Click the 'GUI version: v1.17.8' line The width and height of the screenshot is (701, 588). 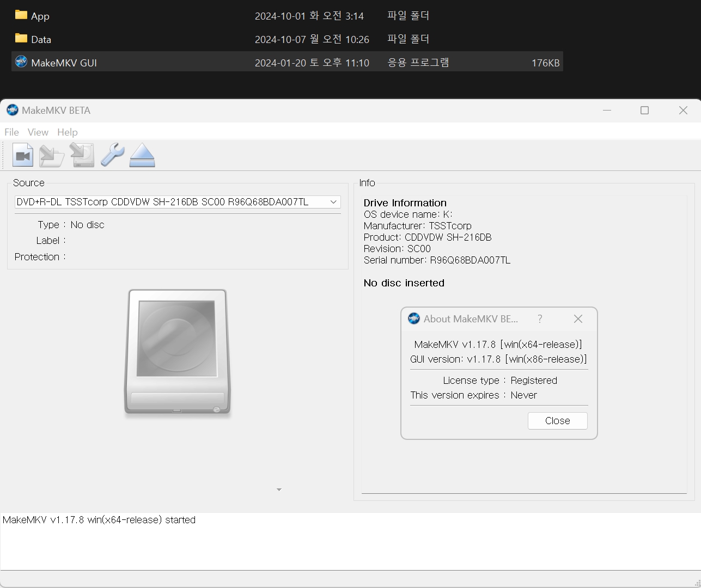click(x=498, y=359)
